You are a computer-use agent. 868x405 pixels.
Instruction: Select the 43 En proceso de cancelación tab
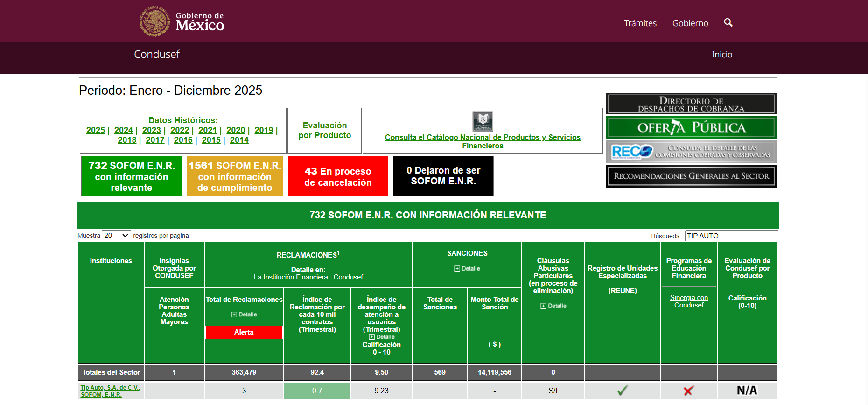[338, 176]
